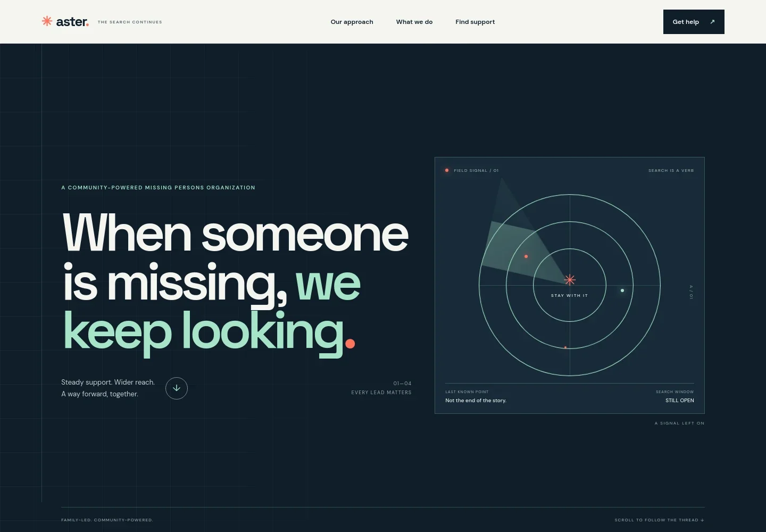The image size is (766, 532).
Task: Click 'Not the end of the story.' text
Action: click(476, 401)
